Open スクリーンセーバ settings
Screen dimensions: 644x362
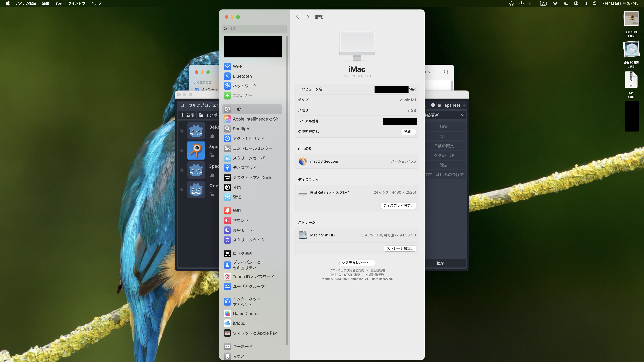point(252,158)
